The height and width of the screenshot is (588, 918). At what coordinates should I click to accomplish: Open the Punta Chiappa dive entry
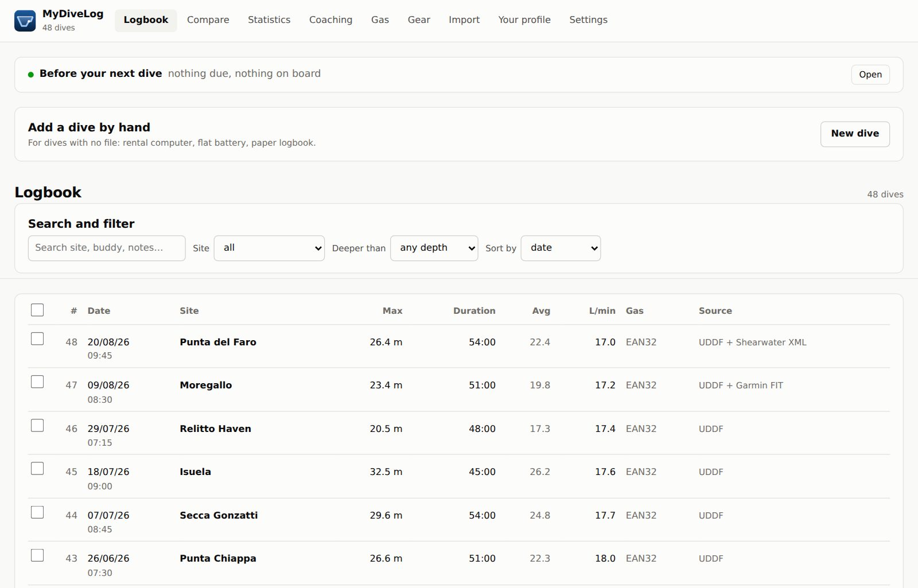(218, 558)
